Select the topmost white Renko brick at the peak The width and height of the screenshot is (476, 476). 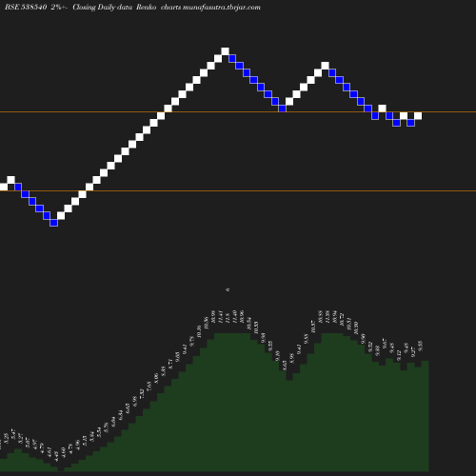pyautogui.click(x=225, y=51)
